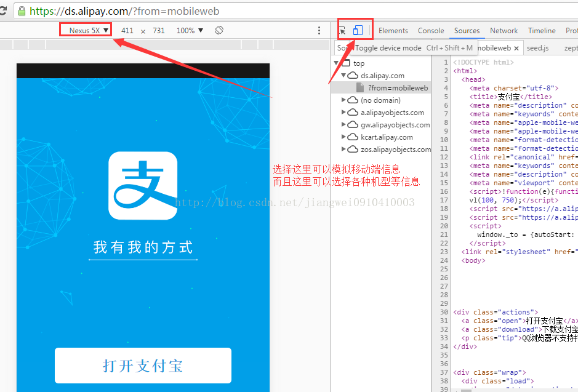Click the browser address bar URL

[124, 11]
